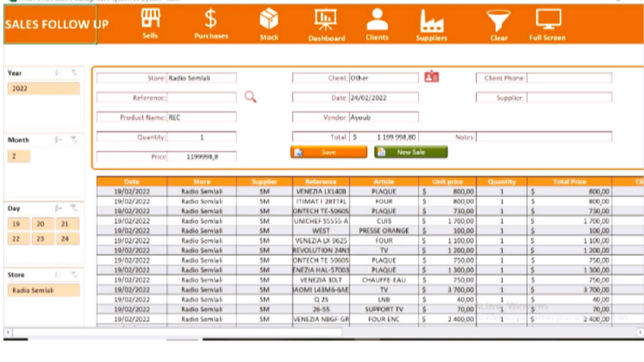Click the horizontal scrollbar left arrow
This screenshot has height=362, width=644.
click(x=8, y=332)
